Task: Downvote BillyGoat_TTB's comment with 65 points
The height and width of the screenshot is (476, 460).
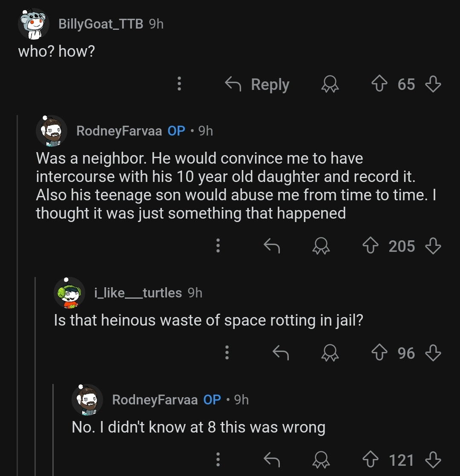Action: click(x=434, y=84)
